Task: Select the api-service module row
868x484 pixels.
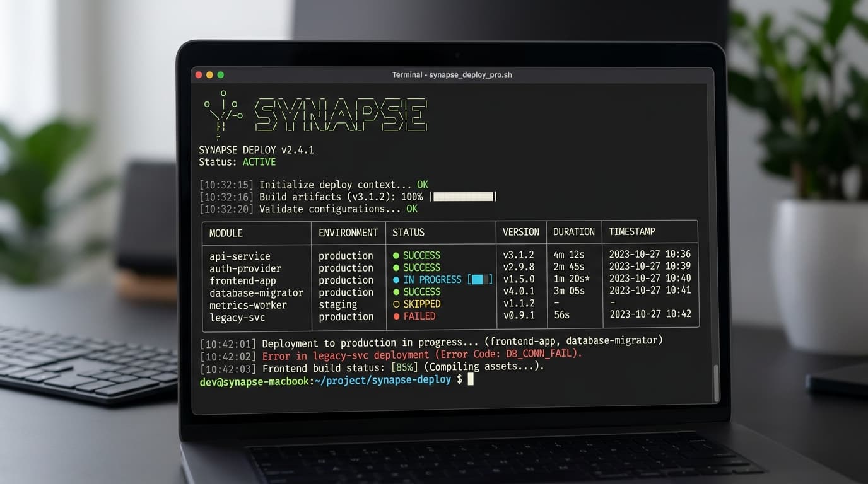Action: [x=450, y=255]
